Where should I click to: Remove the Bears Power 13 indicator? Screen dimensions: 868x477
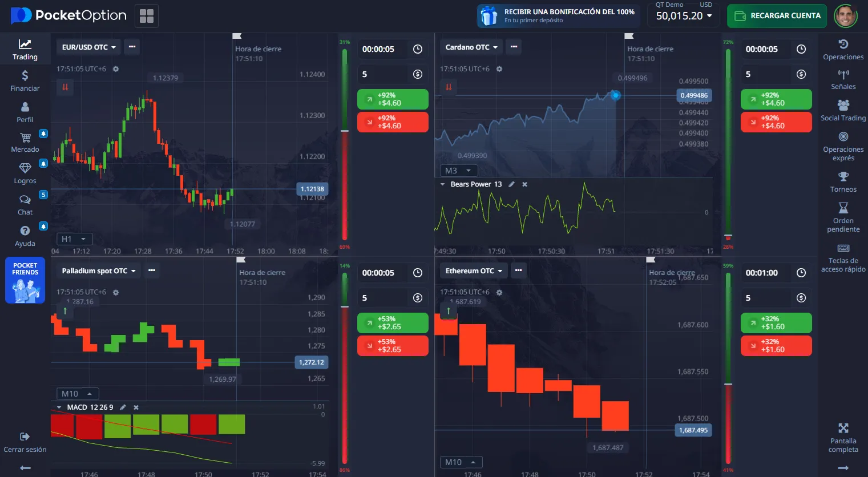tap(524, 184)
